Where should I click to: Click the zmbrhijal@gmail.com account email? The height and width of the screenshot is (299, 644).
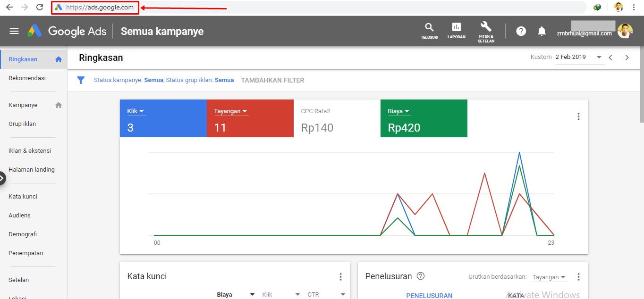click(x=585, y=33)
